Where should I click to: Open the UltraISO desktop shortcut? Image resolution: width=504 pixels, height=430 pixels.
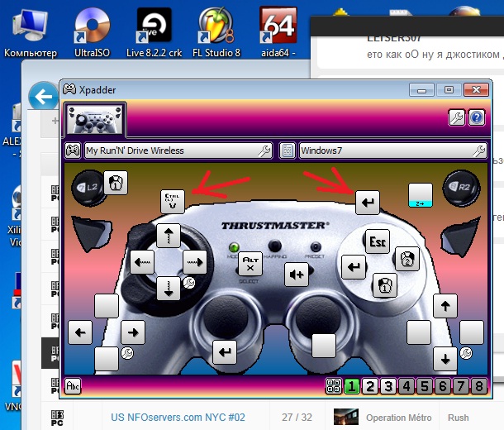pyautogui.click(x=92, y=32)
